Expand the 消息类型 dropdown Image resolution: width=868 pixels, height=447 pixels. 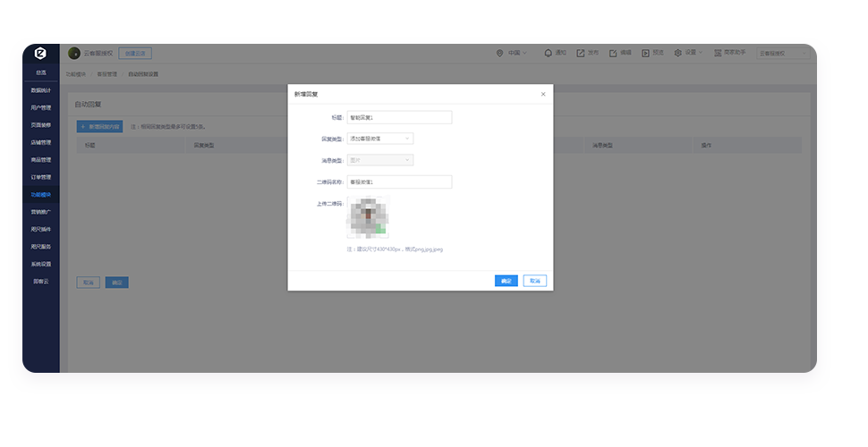tap(379, 160)
